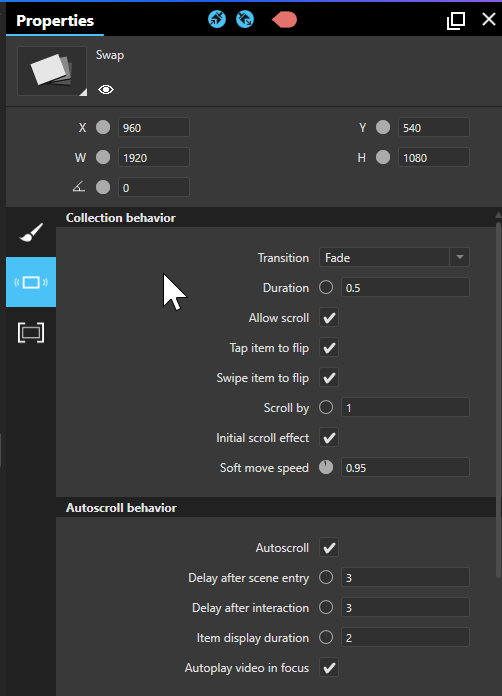
Task: Open the bracketed frame sidebar section
Action: tap(31, 332)
